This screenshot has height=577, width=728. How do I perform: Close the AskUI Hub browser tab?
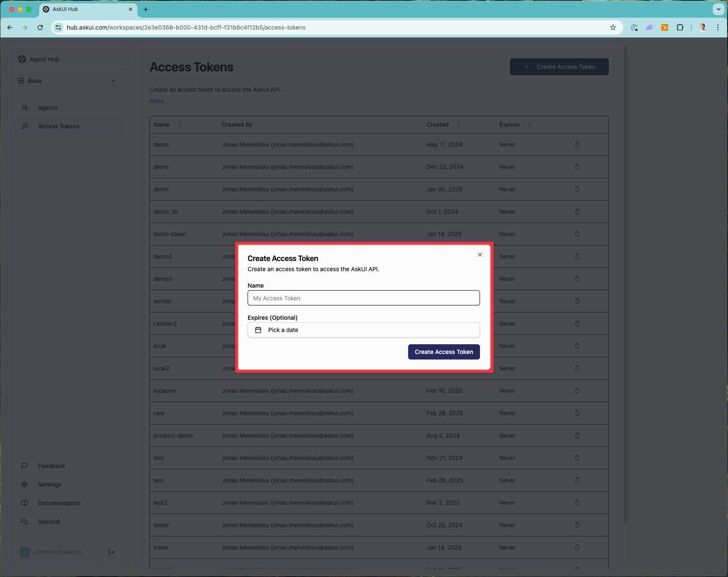tap(131, 9)
